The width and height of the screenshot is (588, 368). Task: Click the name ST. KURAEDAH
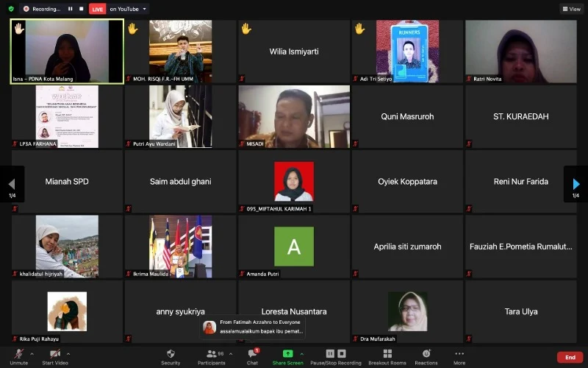tap(521, 116)
